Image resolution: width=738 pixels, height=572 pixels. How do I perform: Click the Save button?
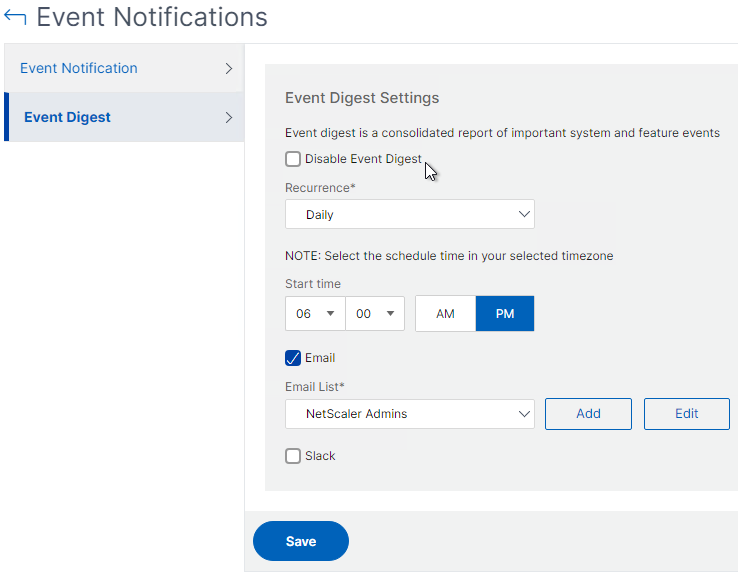click(301, 541)
